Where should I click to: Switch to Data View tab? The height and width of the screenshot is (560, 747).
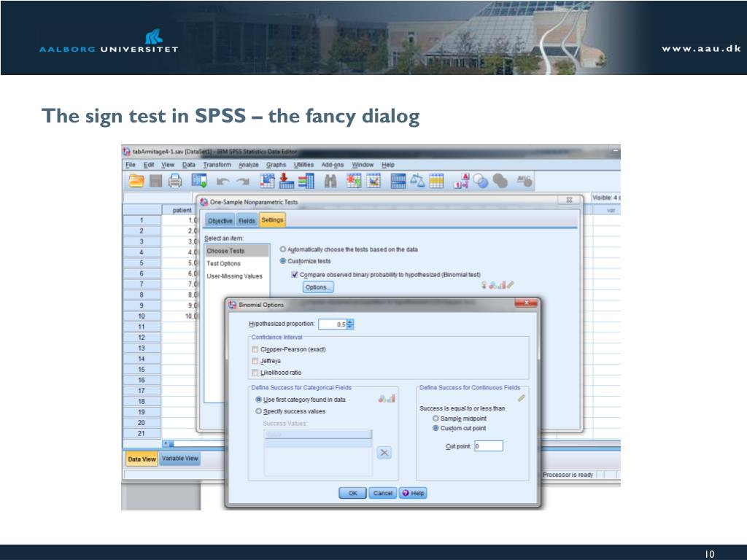point(142,459)
